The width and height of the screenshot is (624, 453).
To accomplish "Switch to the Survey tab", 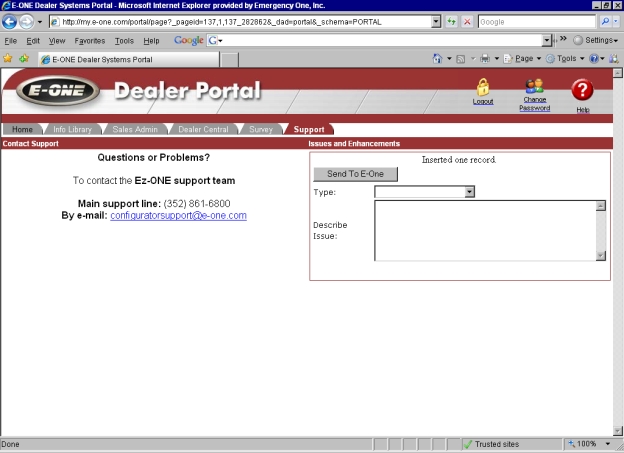I will (x=261, y=129).
